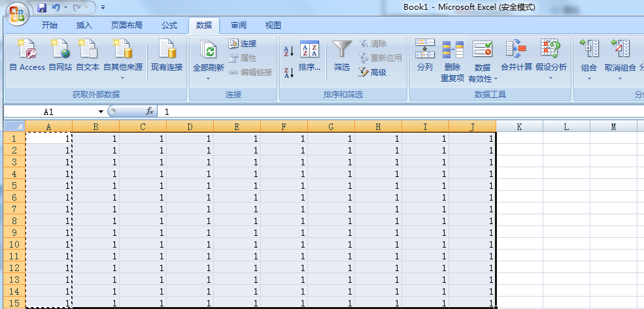
Task: Click the Advanced filter (高级) button
Action: point(372,73)
